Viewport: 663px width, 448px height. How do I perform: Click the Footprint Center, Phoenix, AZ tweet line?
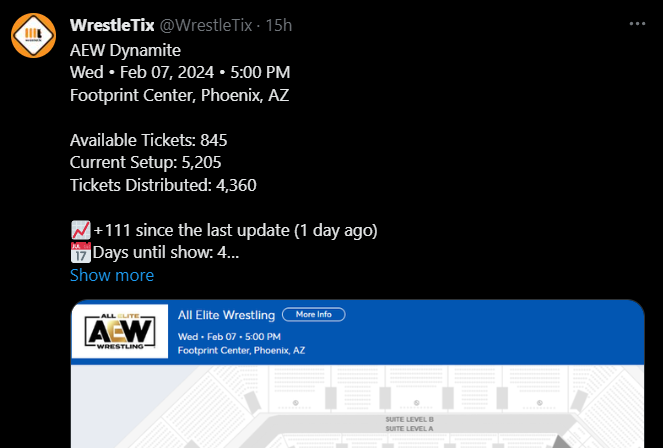[180, 96]
